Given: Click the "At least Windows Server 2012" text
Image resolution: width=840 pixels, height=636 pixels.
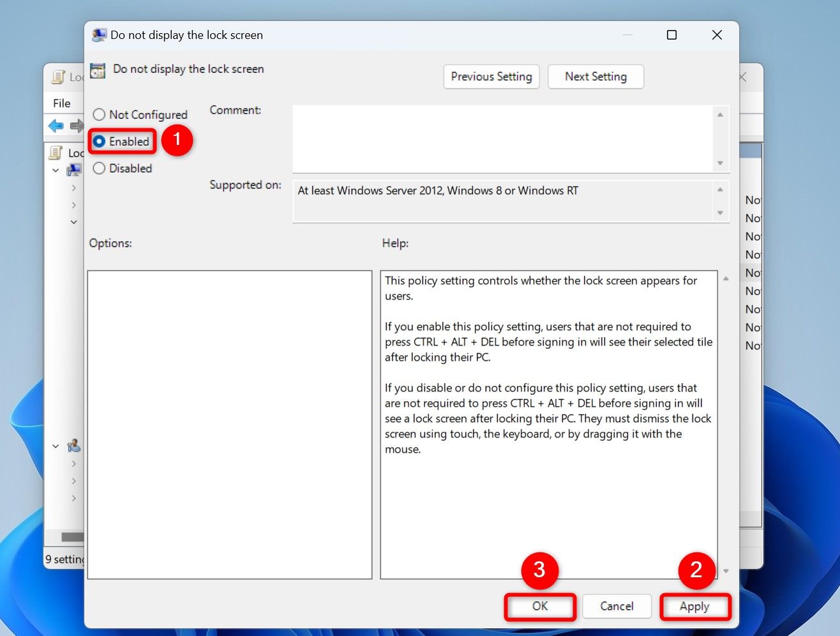Looking at the screenshot, I should [x=438, y=190].
